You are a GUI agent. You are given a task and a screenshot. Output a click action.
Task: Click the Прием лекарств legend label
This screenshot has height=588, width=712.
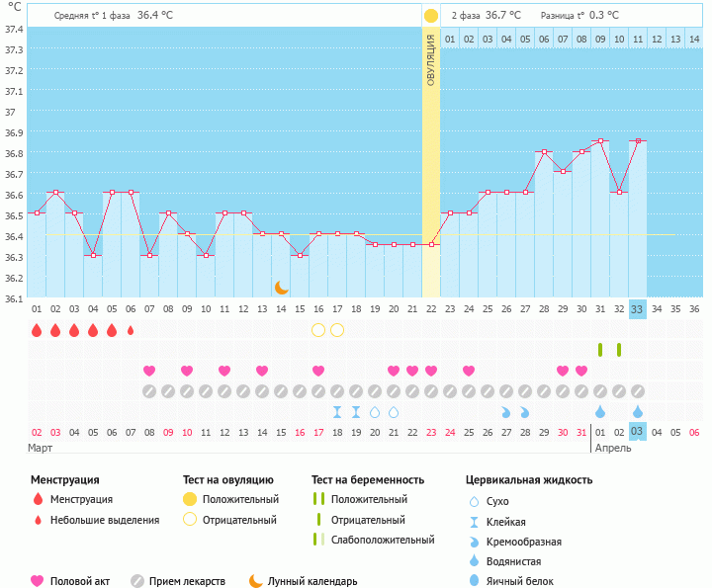186,582
